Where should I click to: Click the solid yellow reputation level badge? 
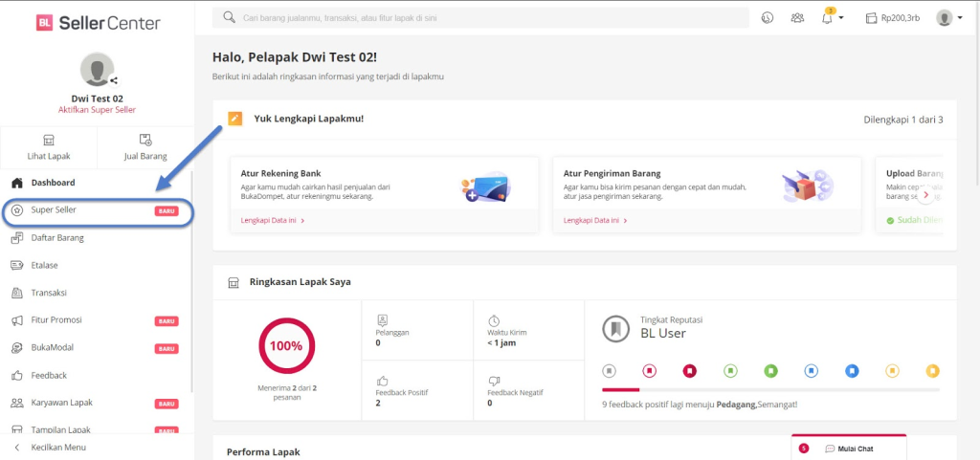932,371
